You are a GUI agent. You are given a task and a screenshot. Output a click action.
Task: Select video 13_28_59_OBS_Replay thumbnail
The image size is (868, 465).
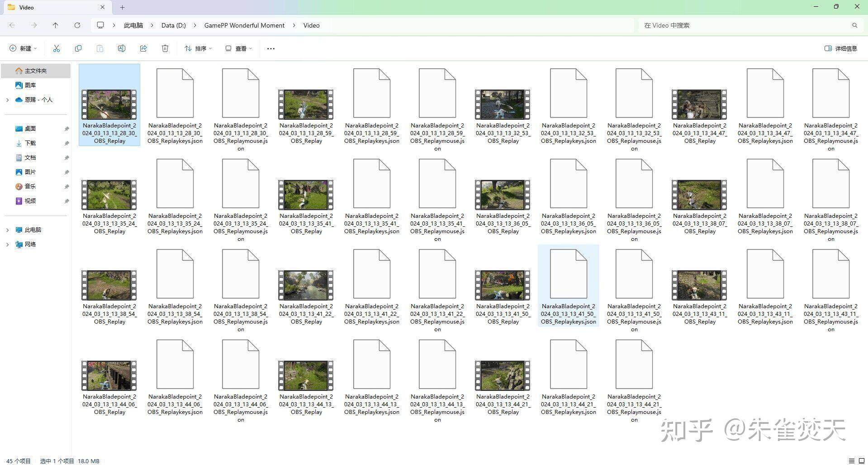(x=306, y=104)
